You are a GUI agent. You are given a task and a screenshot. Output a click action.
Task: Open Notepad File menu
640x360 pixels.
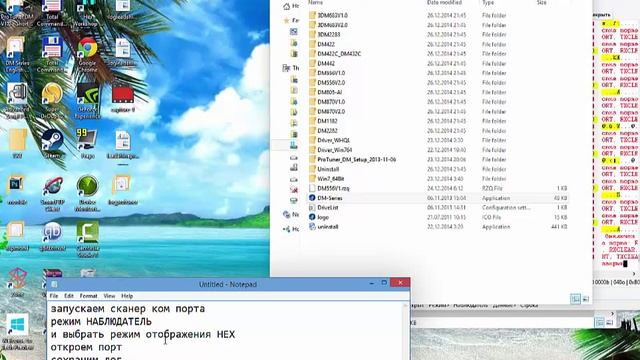pyautogui.click(x=53, y=296)
